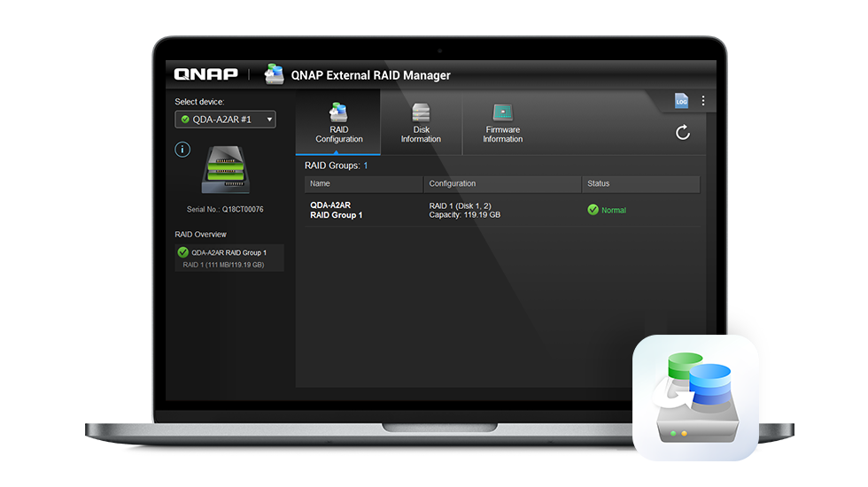
Task: Click the dropdown arrow in Select device
Action: [x=269, y=120]
